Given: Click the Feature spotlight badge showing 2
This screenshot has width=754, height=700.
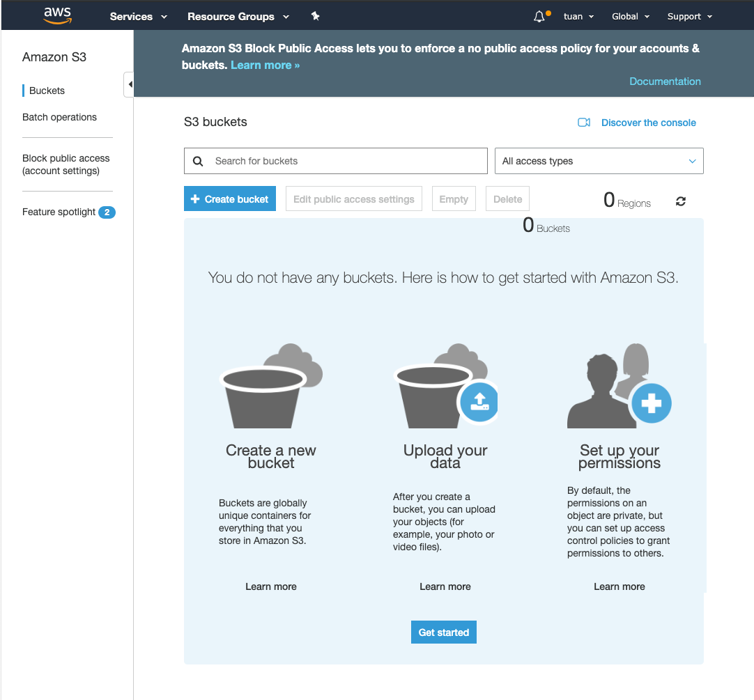Looking at the screenshot, I should point(107,212).
